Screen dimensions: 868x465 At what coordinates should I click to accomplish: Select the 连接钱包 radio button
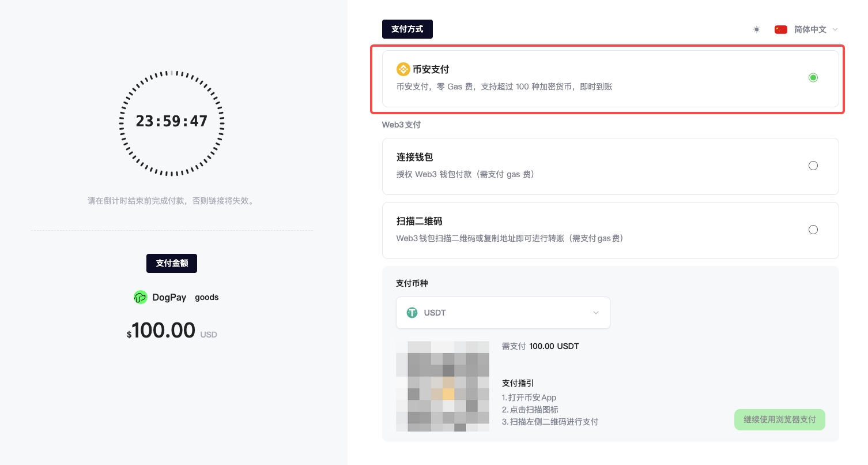813,166
